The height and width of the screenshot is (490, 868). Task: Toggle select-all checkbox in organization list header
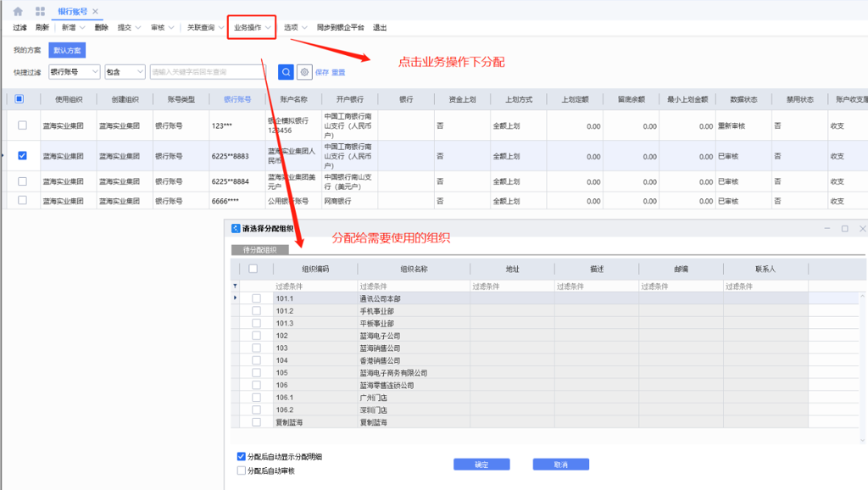pyautogui.click(x=253, y=269)
